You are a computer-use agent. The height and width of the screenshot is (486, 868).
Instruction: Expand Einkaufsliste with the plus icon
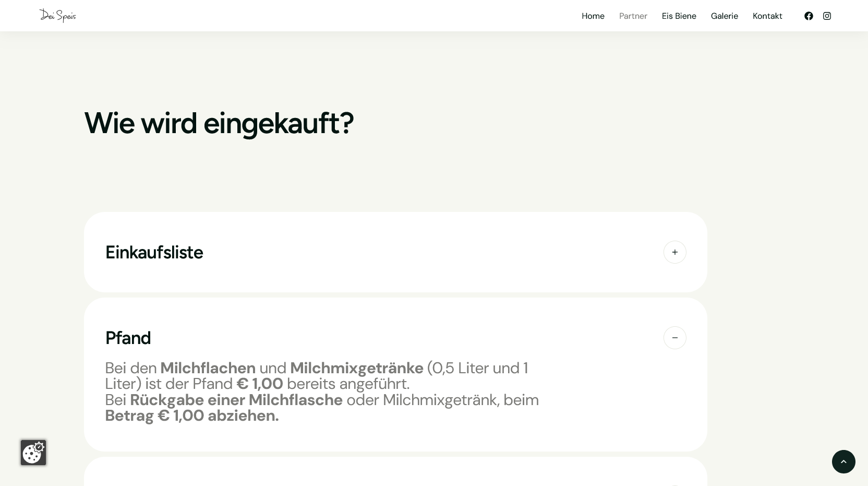(674, 252)
